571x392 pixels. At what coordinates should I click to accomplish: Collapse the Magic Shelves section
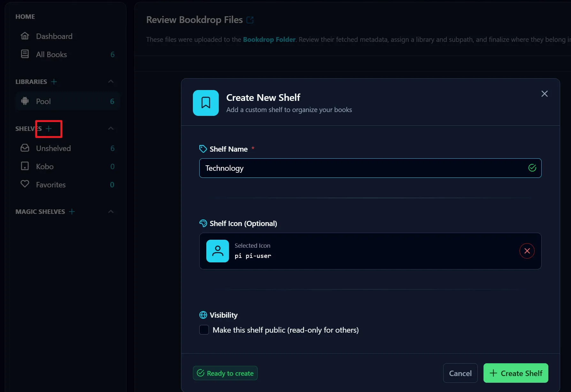click(x=111, y=212)
